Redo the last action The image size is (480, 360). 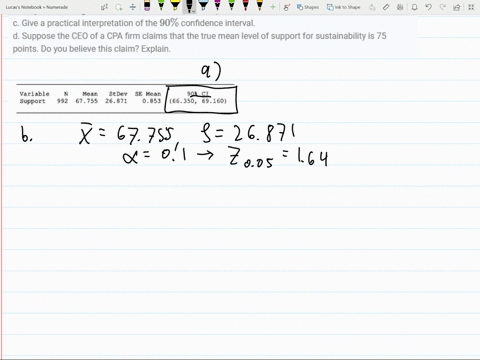click(x=443, y=7)
